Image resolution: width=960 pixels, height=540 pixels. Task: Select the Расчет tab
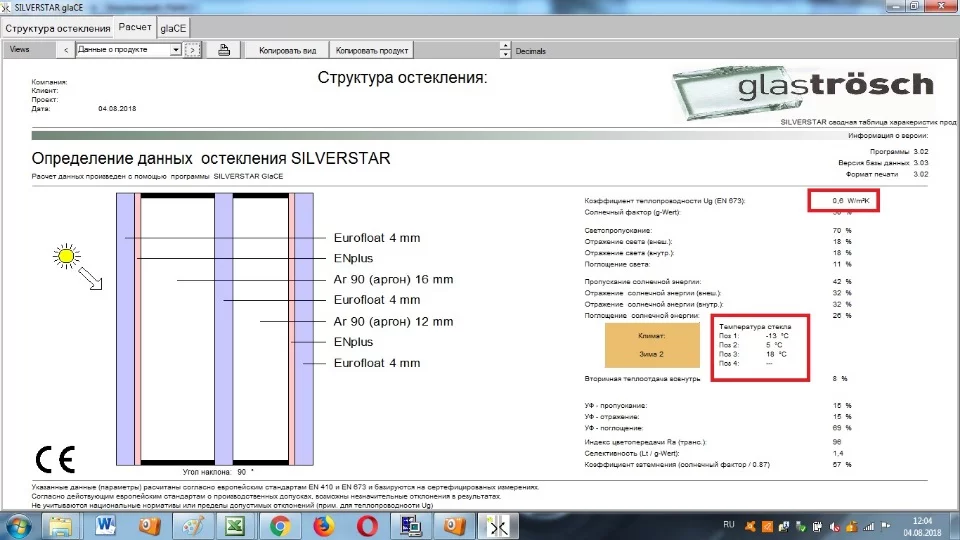135,27
